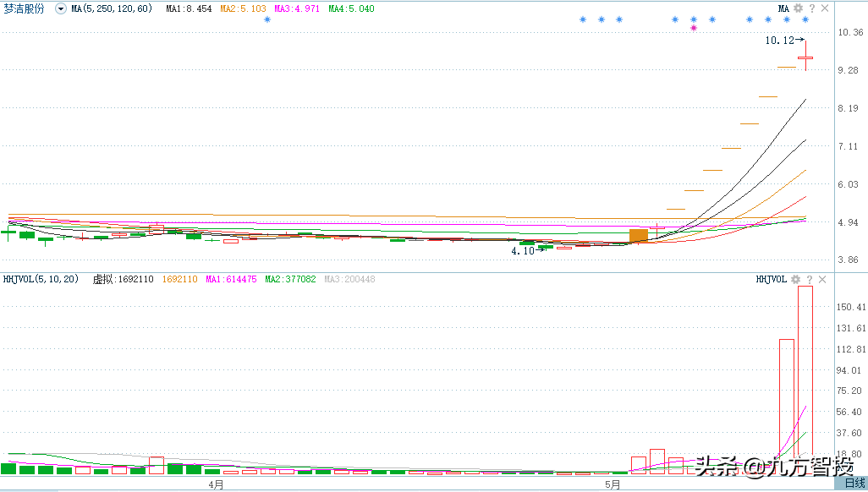Switch to the 日线 daily period
Image resolution: width=868 pixels, height=492 pixels.
pos(854,484)
